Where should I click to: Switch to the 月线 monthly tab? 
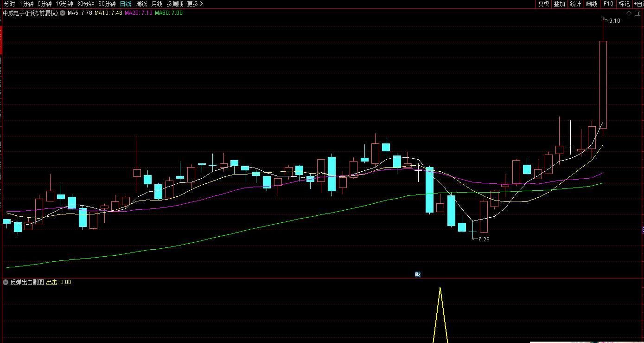pos(157,4)
